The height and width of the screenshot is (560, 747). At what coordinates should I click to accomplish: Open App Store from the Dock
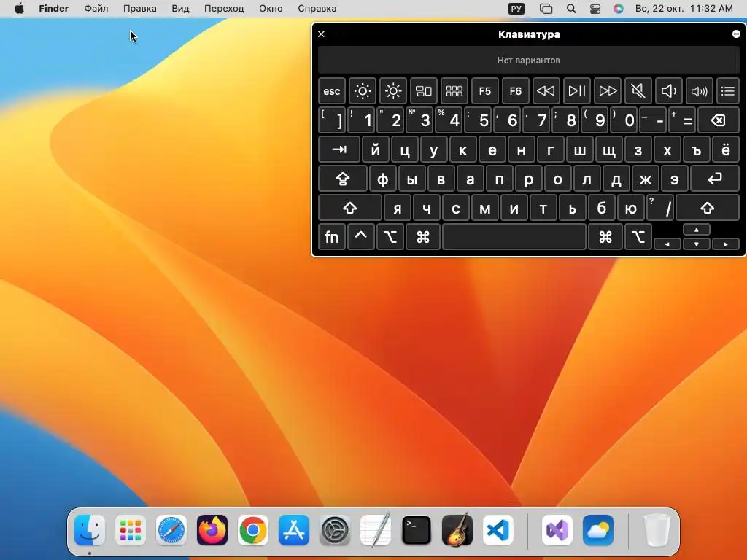pos(293,530)
